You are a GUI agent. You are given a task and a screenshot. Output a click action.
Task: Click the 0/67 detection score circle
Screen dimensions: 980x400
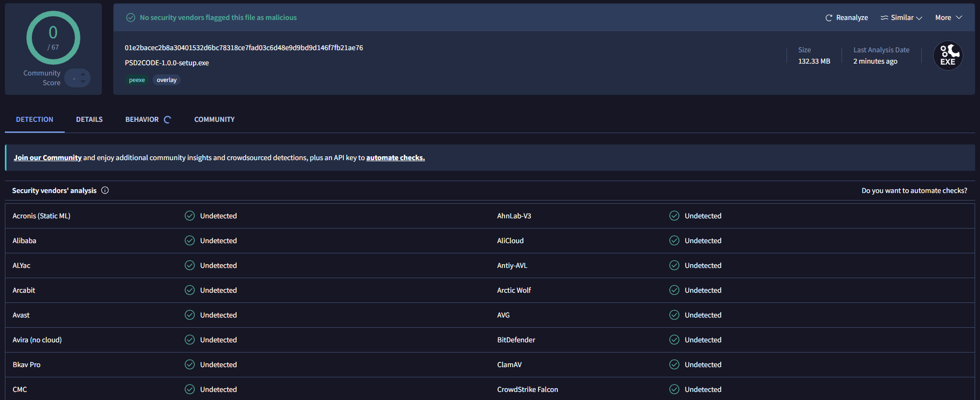pyautogui.click(x=53, y=38)
